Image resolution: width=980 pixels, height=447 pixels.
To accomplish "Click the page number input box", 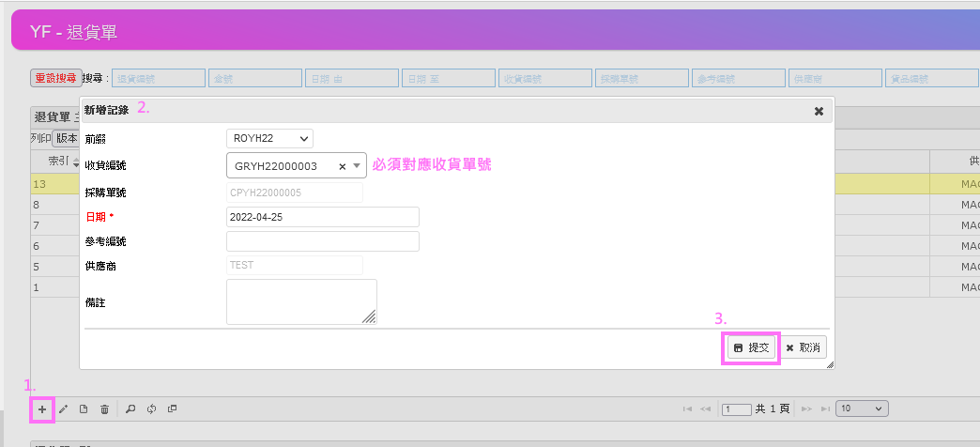I will [736, 409].
